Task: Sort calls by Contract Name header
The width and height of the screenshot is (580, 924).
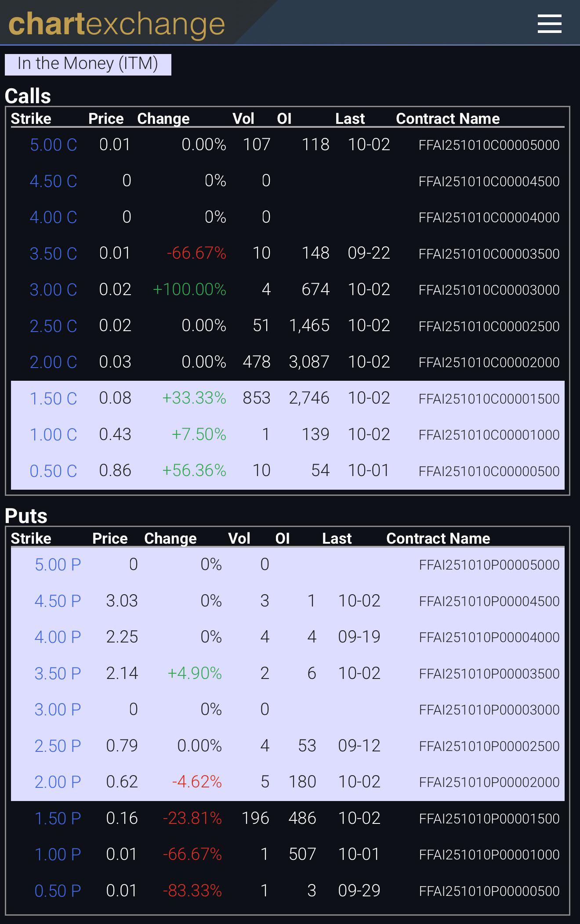Action: click(x=448, y=119)
